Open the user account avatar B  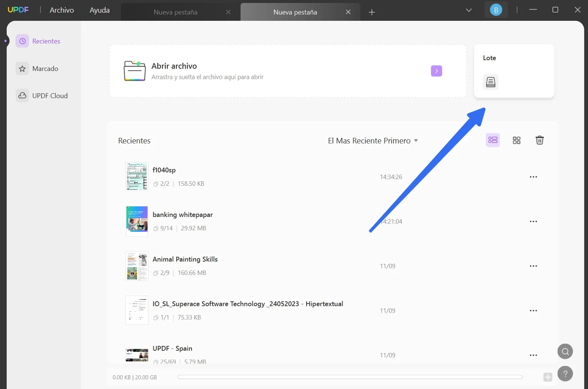point(496,10)
